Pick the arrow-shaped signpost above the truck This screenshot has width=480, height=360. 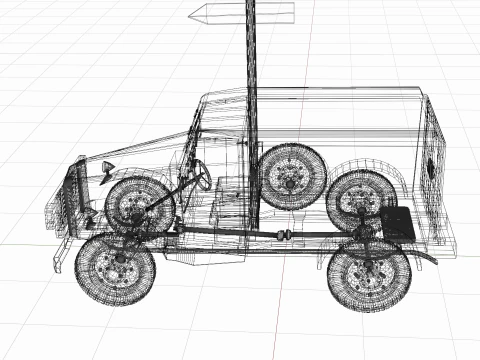241,14
